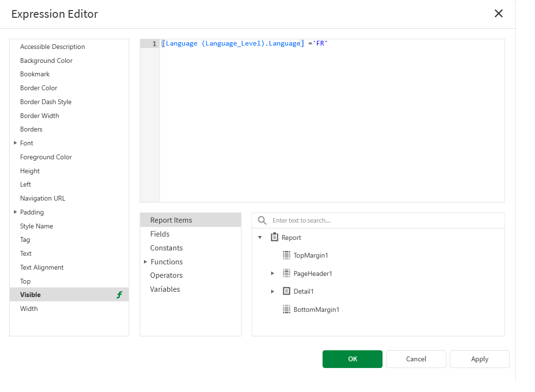This screenshot has height=392, width=535.
Task: Click the PageHeader1 band icon
Action: [x=286, y=273]
